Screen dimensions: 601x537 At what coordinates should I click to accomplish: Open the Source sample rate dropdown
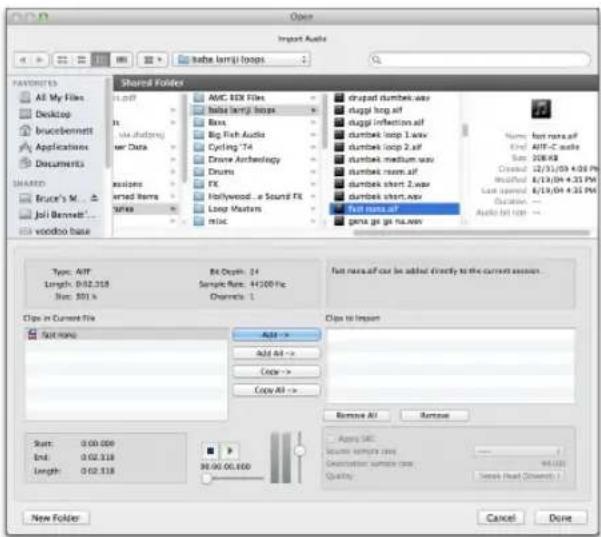pyautogui.click(x=518, y=451)
